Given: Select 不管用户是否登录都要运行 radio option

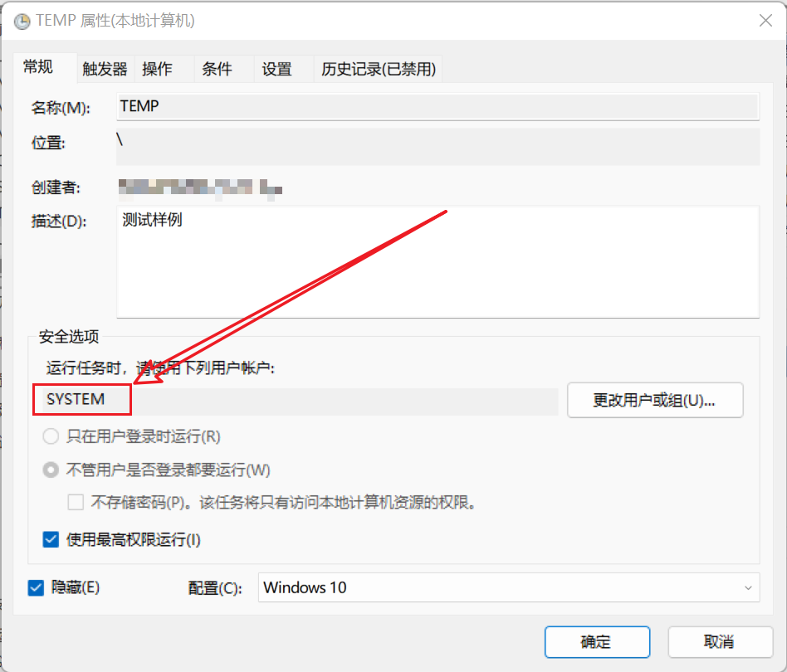Looking at the screenshot, I should point(51,470).
